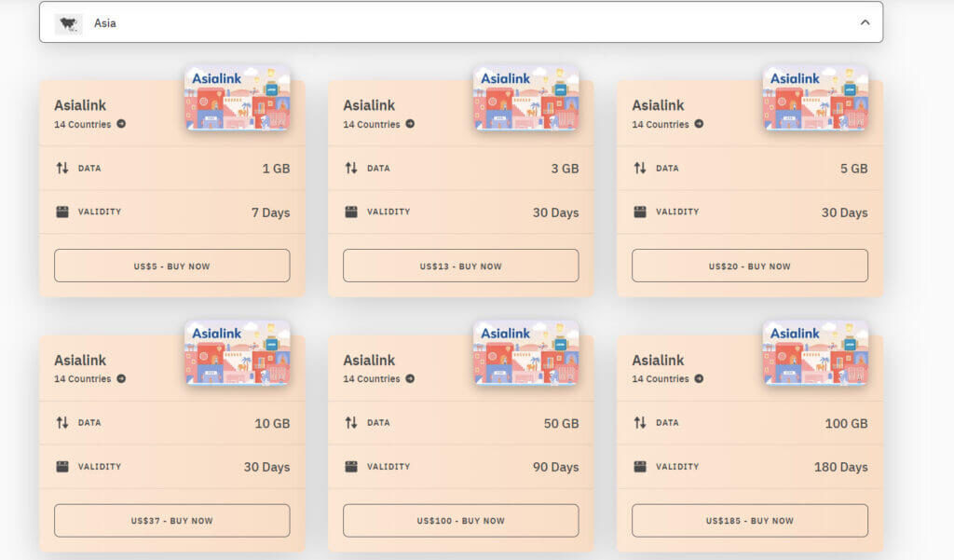
Task: Click validity calendar icon on 180 Days row
Action: 640,466
